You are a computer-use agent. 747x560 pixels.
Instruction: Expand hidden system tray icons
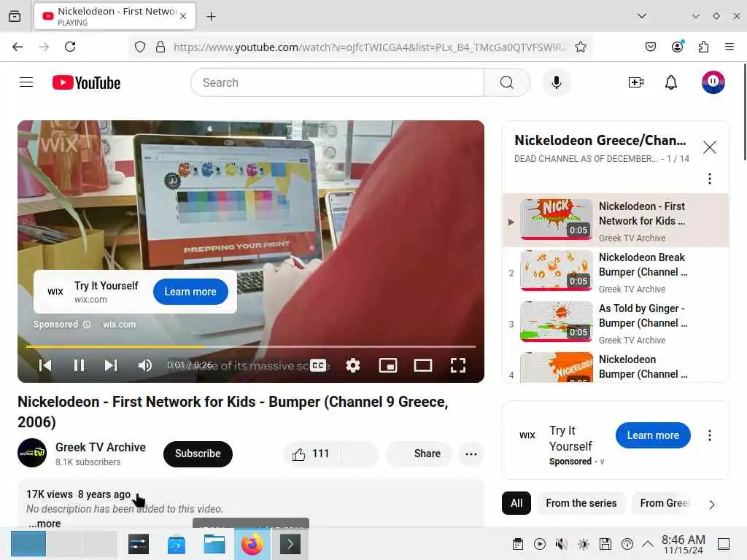(x=648, y=543)
